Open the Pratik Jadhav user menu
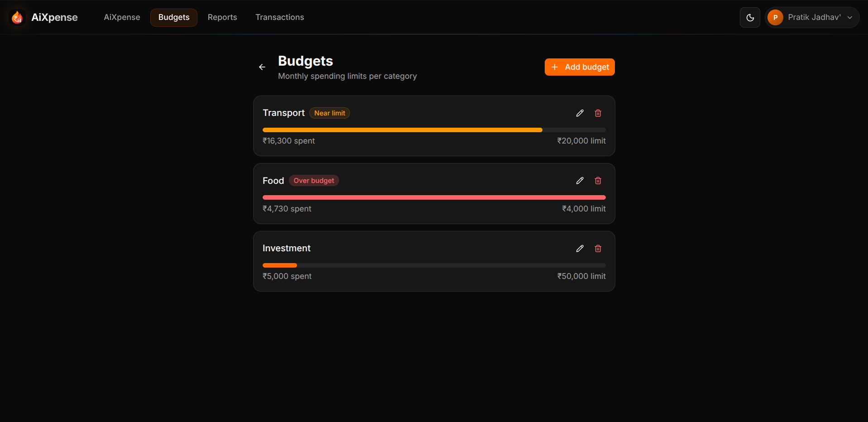Screen dimensions: 868x422 (x=814, y=18)
